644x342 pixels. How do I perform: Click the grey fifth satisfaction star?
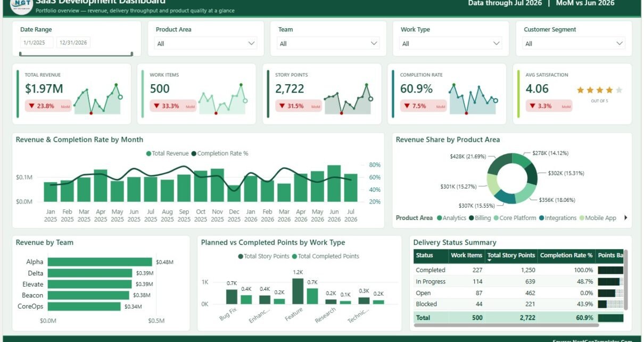coord(619,90)
